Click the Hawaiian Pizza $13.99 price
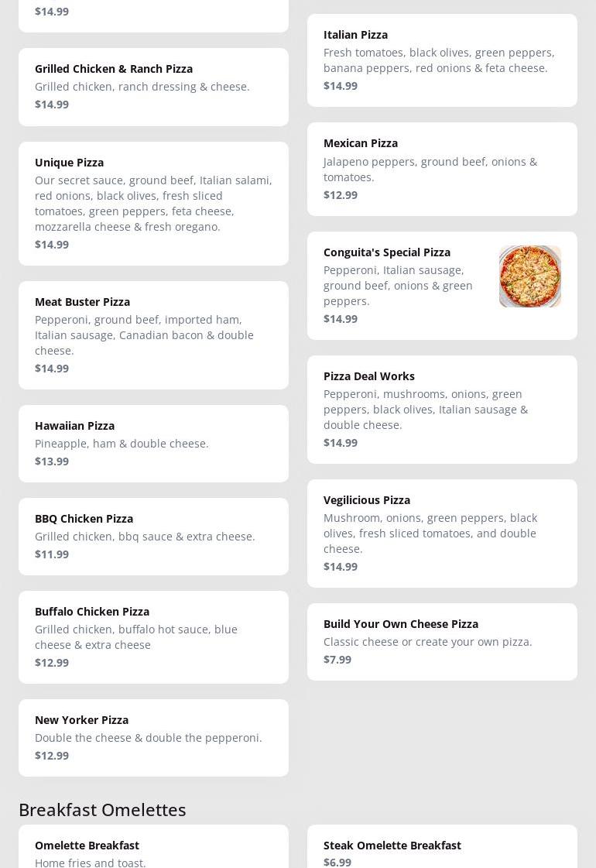 click(52, 461)
